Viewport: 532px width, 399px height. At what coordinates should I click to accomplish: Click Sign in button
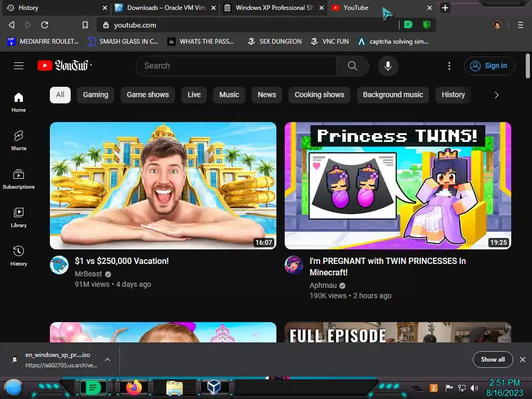[489, 66]
